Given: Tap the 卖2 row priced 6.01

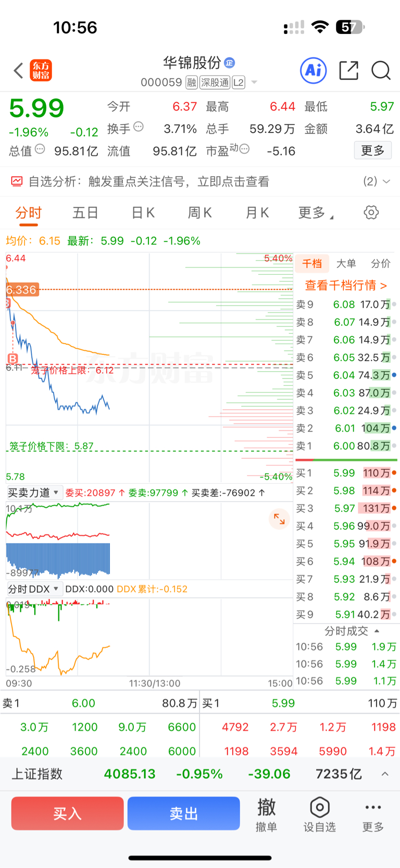Looking at the screenshot, I should point(346,428).
